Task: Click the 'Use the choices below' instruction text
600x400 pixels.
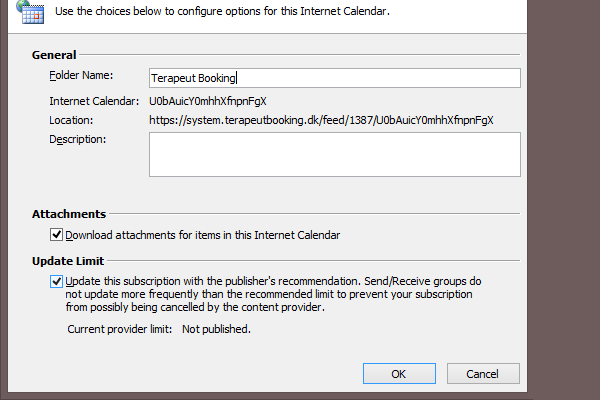Action: (222, 11)
